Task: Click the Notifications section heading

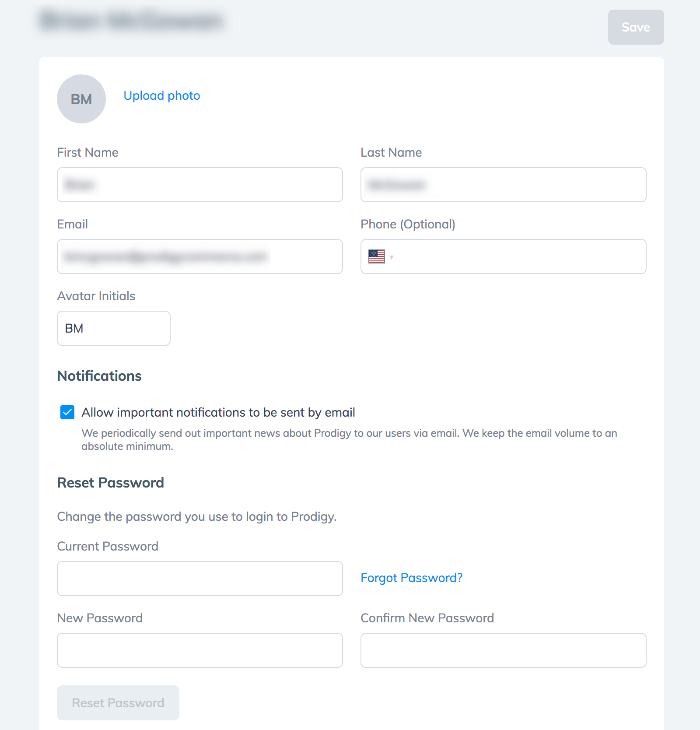Action: coord(99,376)
